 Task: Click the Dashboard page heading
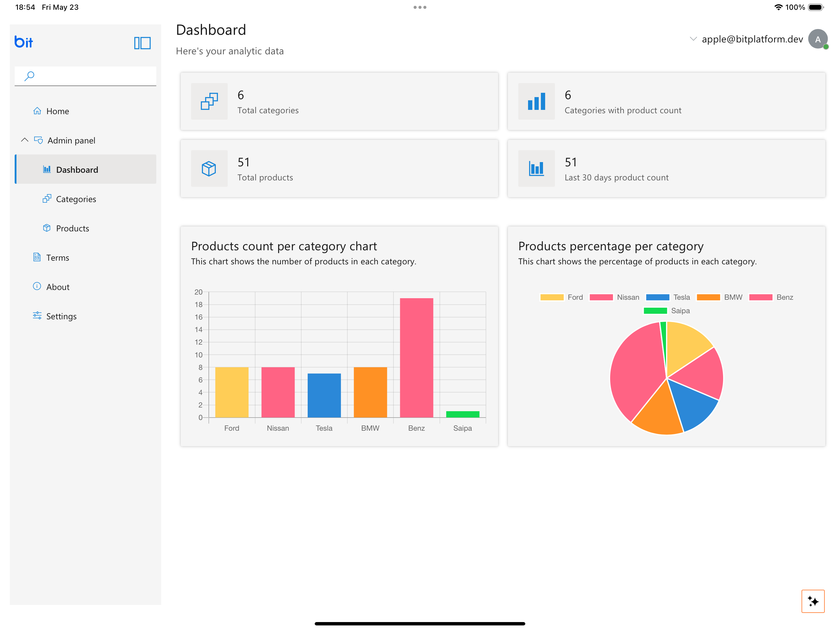(x=211, y=30)
